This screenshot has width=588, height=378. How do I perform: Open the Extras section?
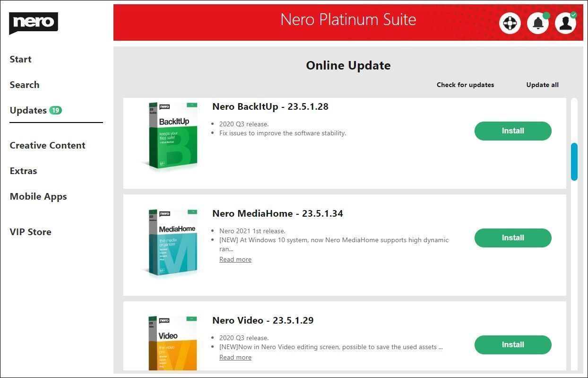(23, 171)
